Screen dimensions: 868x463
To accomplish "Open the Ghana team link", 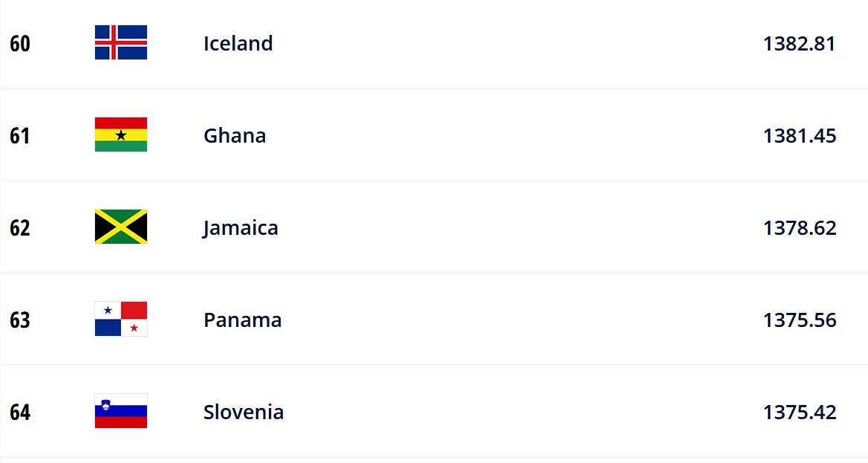I will coord(235,136).
